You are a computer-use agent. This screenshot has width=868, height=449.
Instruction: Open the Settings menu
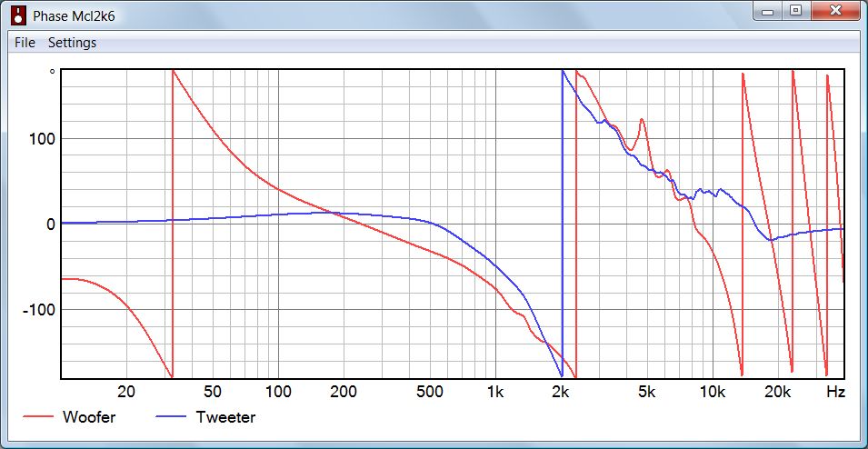coord(72,43)
